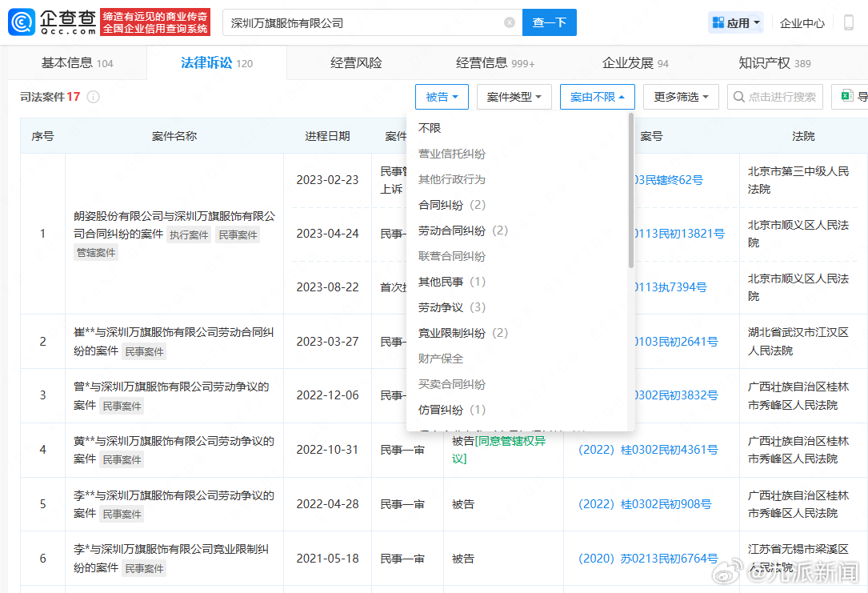Click the Excel export icon

pos(846,96)
